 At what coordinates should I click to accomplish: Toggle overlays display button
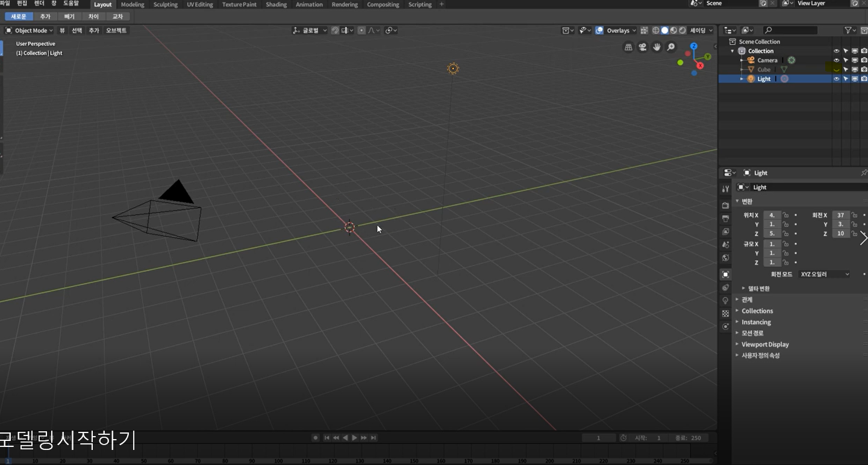coord(599,30)
